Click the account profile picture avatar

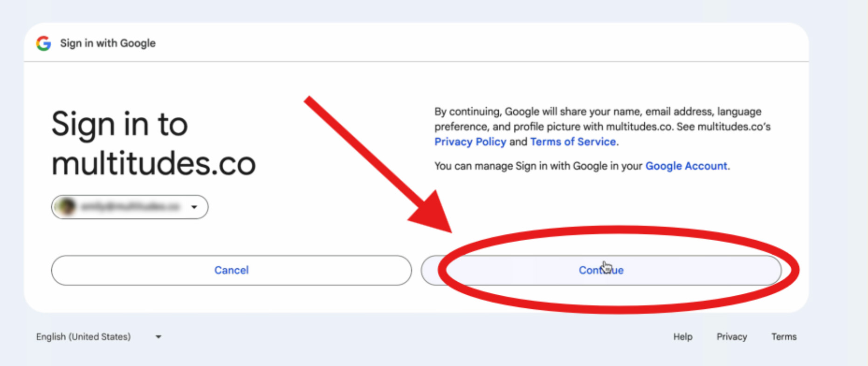(67, 207)
